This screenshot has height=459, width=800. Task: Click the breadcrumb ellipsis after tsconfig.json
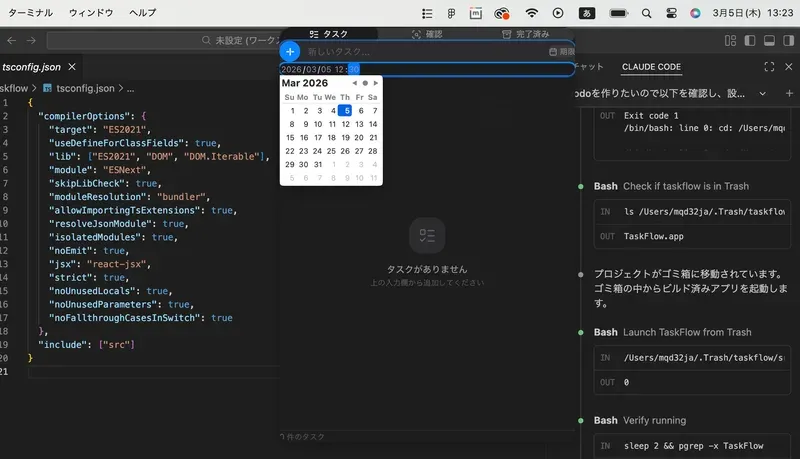(x=131, y=88)
